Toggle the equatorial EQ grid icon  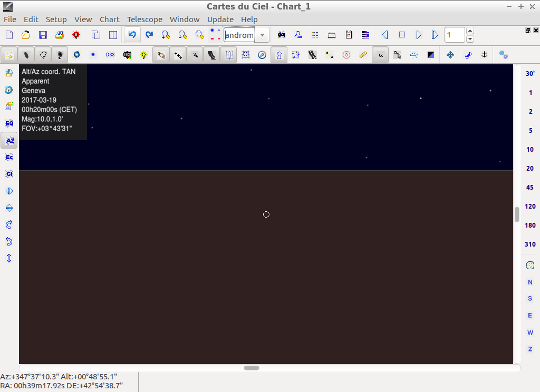(x=246, y=55)
